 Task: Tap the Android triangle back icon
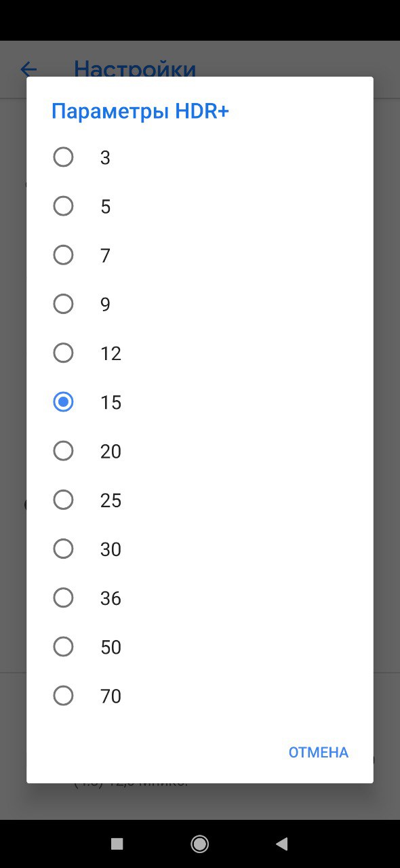coord(282,844)
